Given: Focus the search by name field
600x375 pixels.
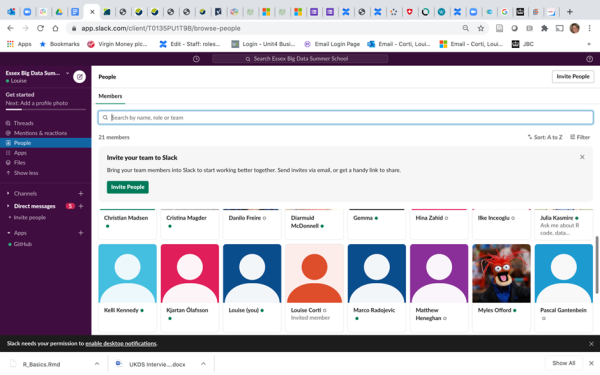Looking at the screenshot, I should click(346, 117).
